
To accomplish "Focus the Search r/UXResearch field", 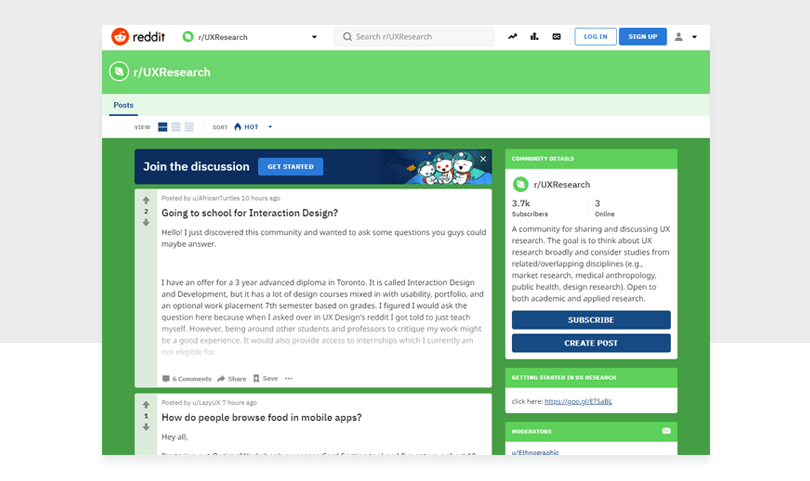I will (414, 37).
